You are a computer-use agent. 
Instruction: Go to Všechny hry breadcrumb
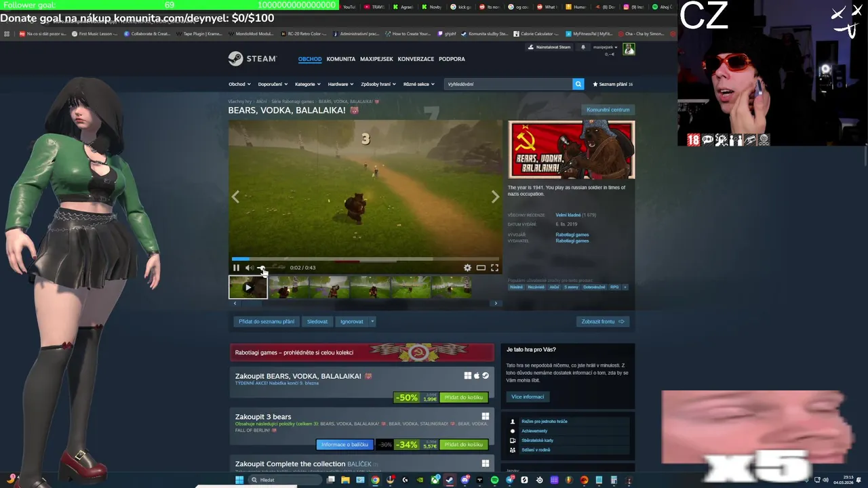(x=240, y=102)
